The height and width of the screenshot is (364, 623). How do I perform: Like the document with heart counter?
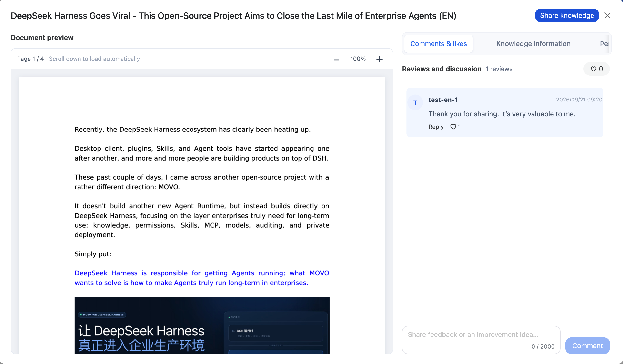[596, 69]
